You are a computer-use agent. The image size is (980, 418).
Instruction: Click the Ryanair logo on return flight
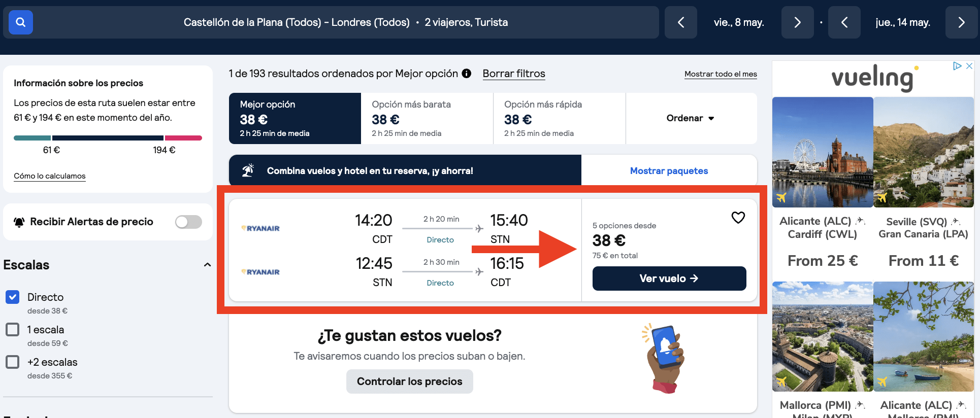[x=260, y=272]
